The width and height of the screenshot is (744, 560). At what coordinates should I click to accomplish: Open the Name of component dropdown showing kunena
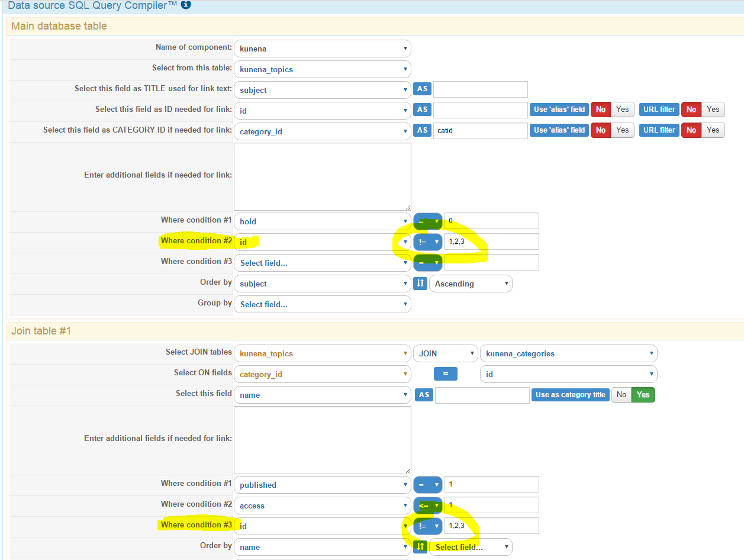(x=323, y=49)
